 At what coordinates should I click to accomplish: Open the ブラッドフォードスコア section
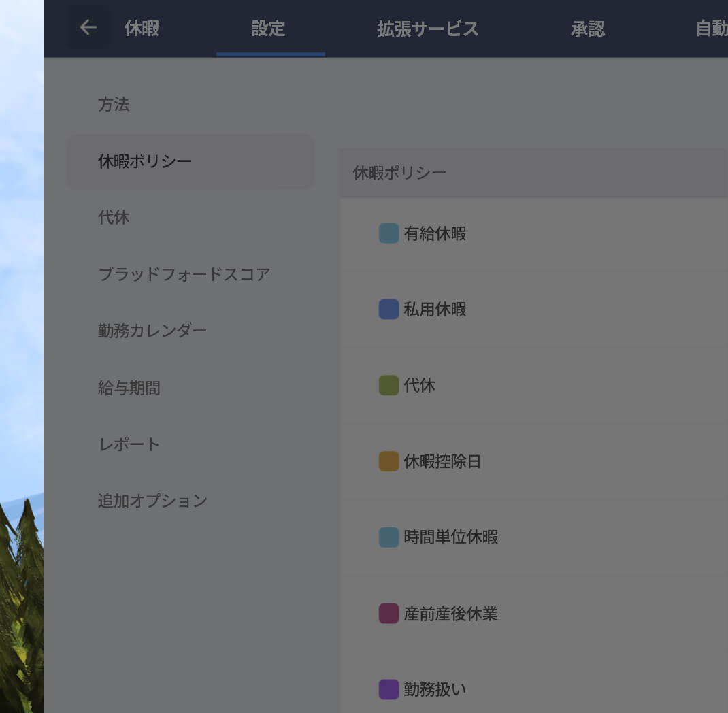pyautogui.click(x=184, y=274)
